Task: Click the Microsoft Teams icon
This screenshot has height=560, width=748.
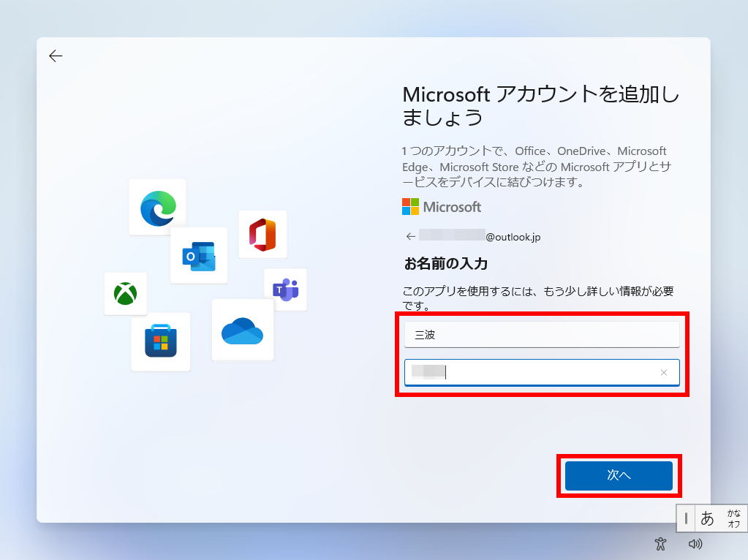Action: (x=285, y=290)
